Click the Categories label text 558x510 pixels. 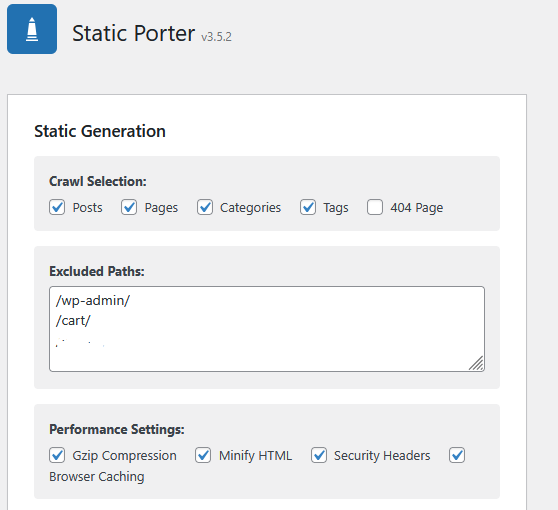251,207
